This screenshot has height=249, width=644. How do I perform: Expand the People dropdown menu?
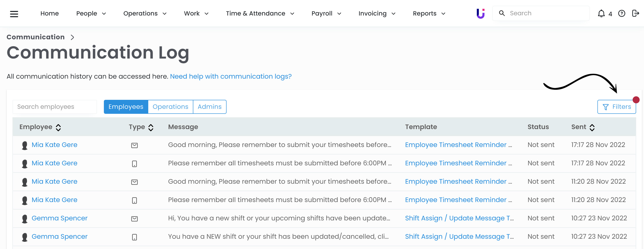point(91,14)
